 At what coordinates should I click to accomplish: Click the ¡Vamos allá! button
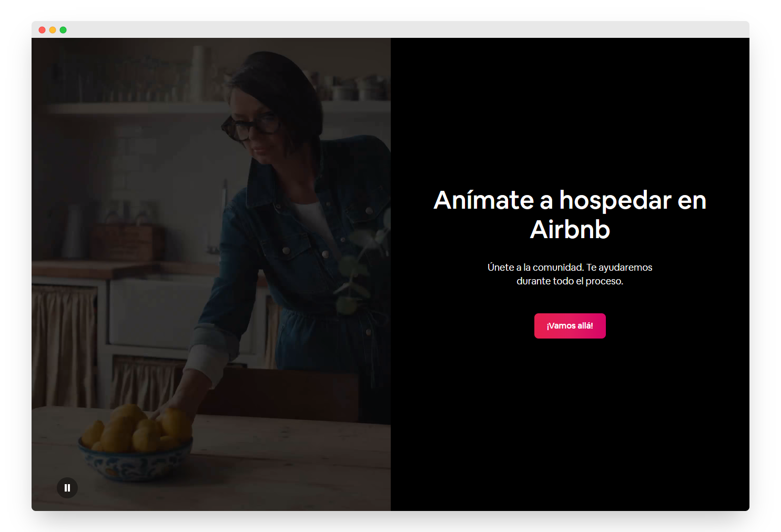tap(570, 326)
